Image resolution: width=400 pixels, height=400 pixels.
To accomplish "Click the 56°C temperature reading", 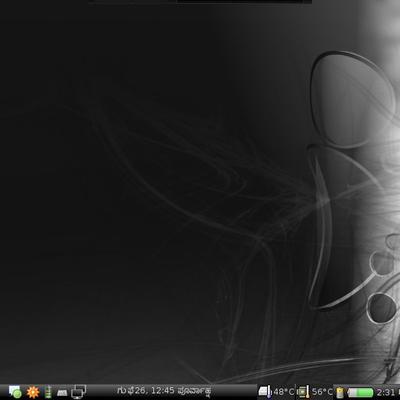I will 322,391.
